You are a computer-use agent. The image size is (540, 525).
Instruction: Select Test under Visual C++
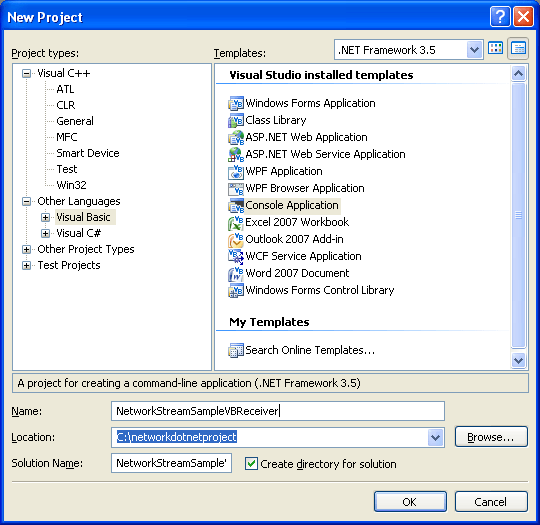coord(67,169)
